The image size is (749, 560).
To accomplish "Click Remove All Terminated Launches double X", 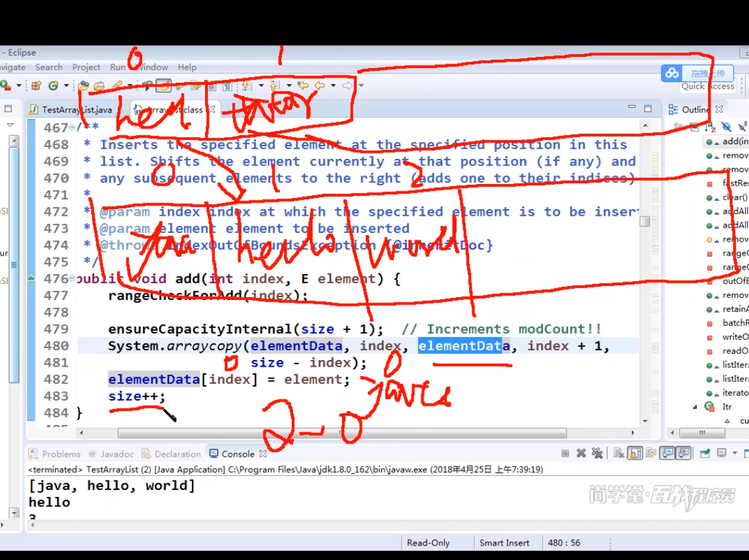I will (x=597, y=453).
